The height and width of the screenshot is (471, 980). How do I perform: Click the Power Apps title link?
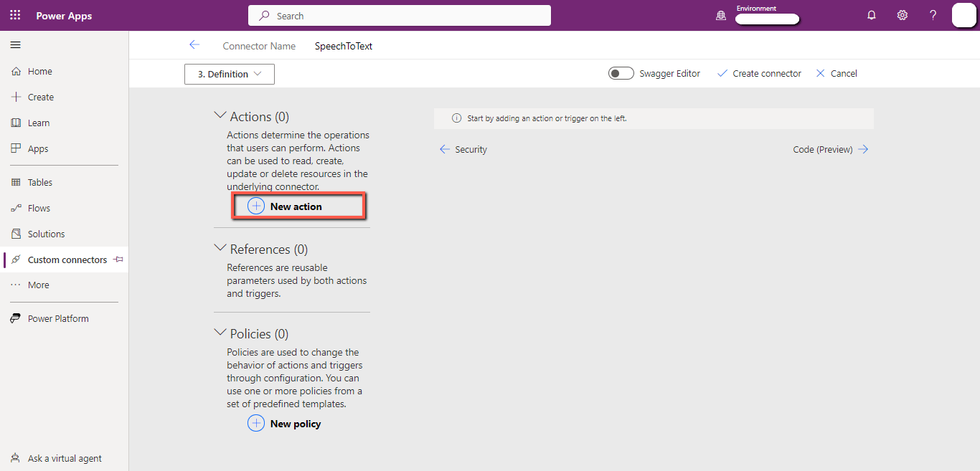point(64,16)
